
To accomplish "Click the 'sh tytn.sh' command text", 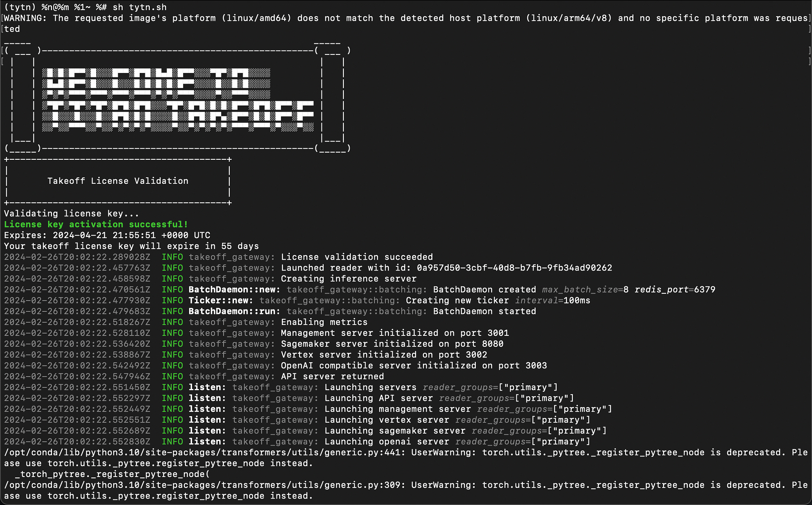I will click(x=139, y=7).
